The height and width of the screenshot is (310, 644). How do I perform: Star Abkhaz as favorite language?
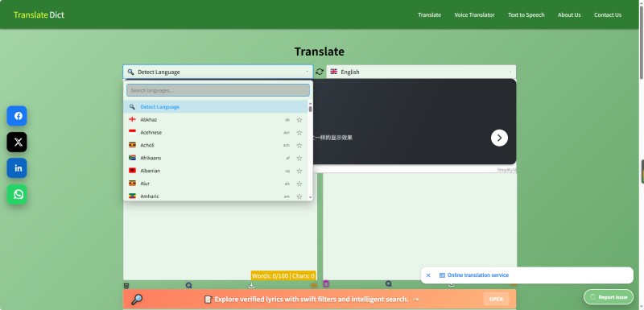[x=299, y=120]
